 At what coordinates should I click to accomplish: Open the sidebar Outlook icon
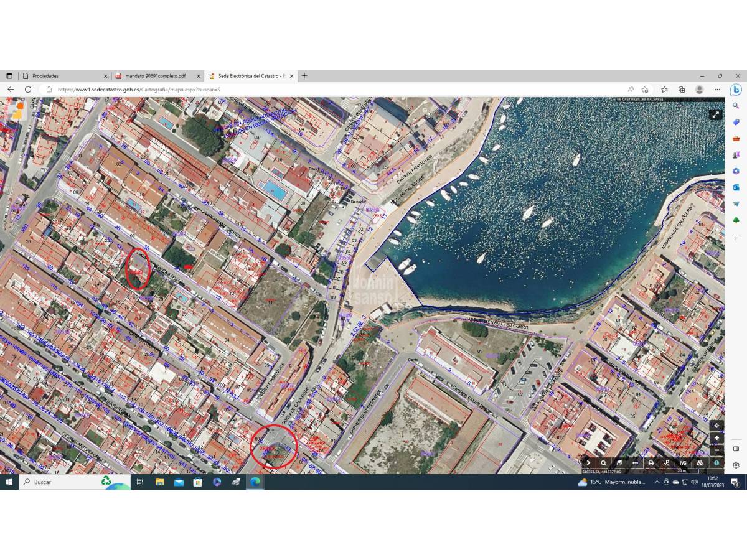click(736, 187)
